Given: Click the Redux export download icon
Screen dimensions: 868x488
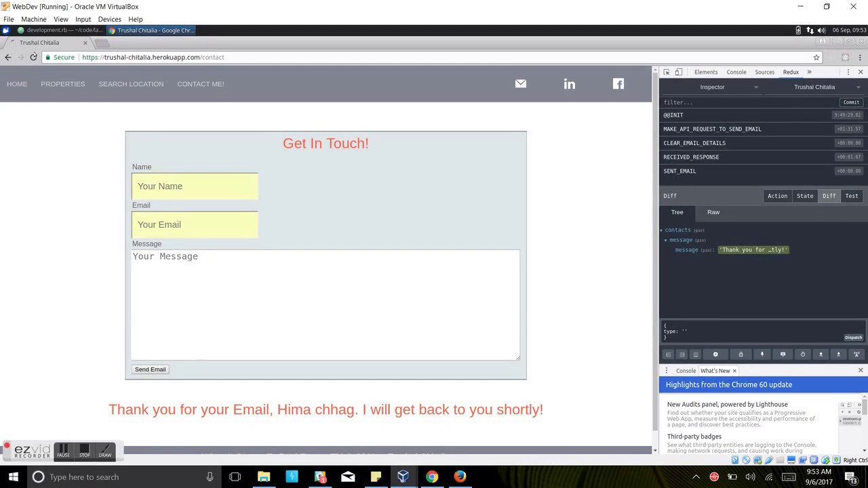Looking at the screenshot, I should coord(839,354).
